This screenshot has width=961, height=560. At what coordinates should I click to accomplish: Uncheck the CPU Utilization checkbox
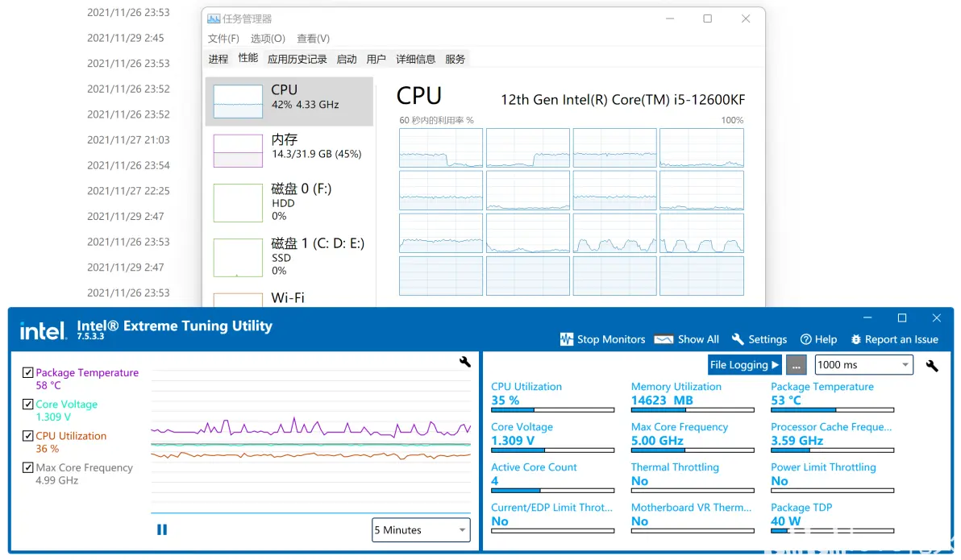tap(27, 436)
